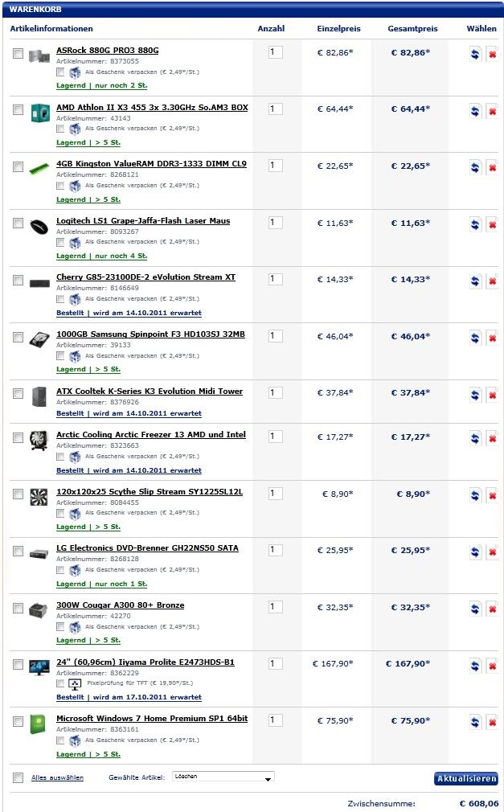
Task: Remove Samsung Spinpoint F3 using red X icon
Action: coord(492,338)
